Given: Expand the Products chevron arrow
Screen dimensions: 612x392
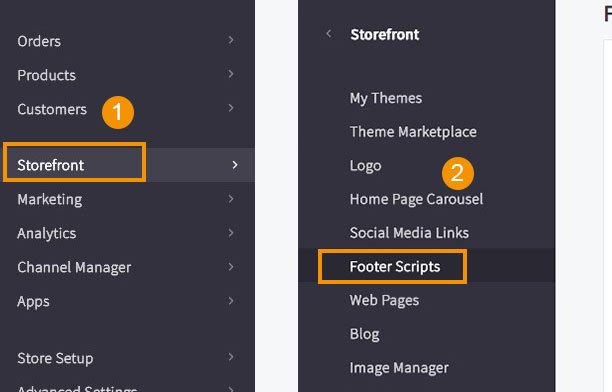Looking at the screenshot, I should pyautogui.click(x=231, y=74).
